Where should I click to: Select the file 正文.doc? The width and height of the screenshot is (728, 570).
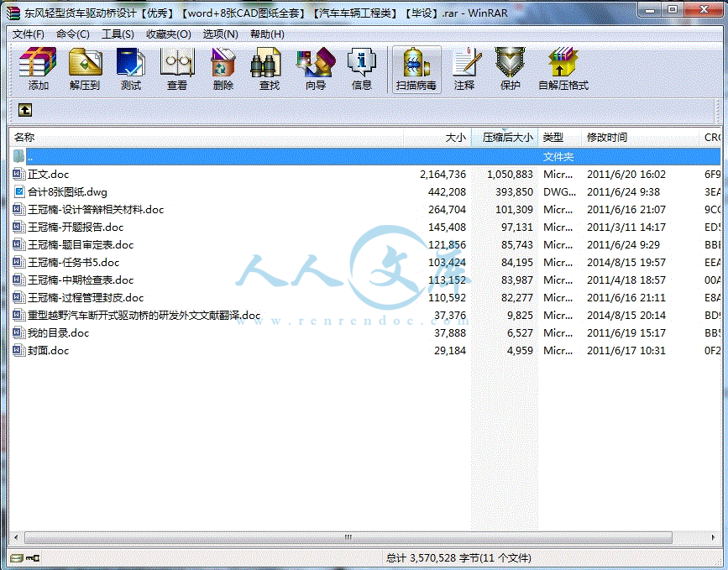49,174
